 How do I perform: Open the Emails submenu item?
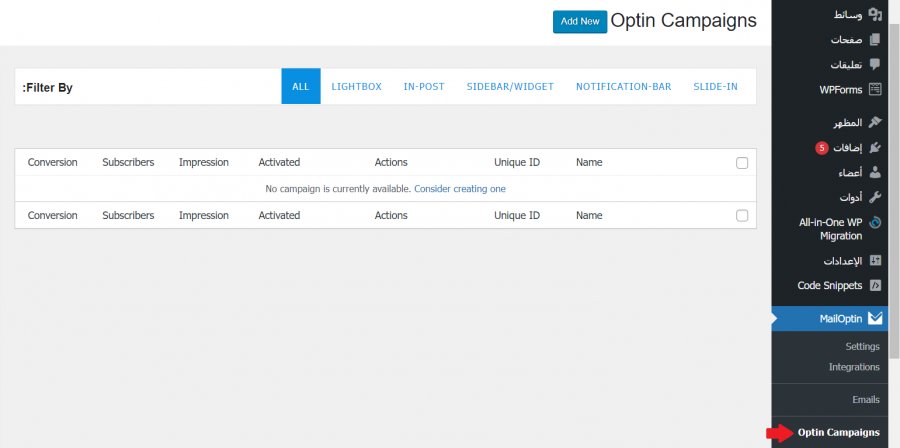tap(865, 399)
